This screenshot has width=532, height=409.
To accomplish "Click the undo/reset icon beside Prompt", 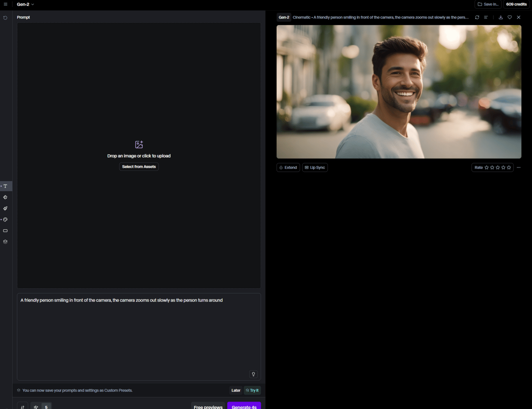I will 5,18.
